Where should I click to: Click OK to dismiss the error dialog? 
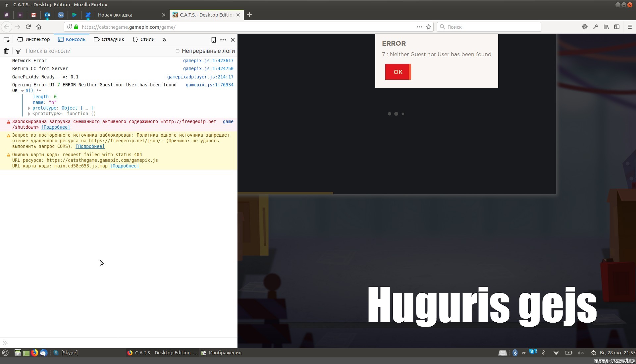[397, 71]
